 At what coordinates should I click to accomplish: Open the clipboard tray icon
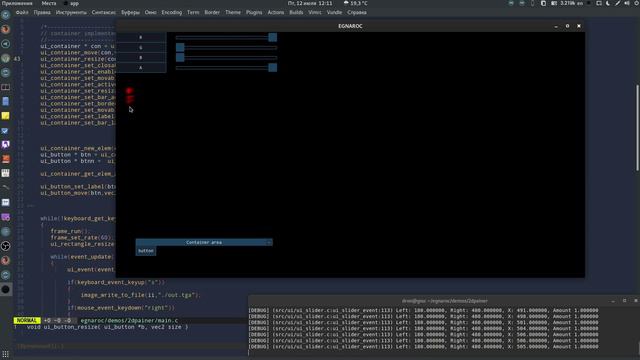(x=543, y=3)
